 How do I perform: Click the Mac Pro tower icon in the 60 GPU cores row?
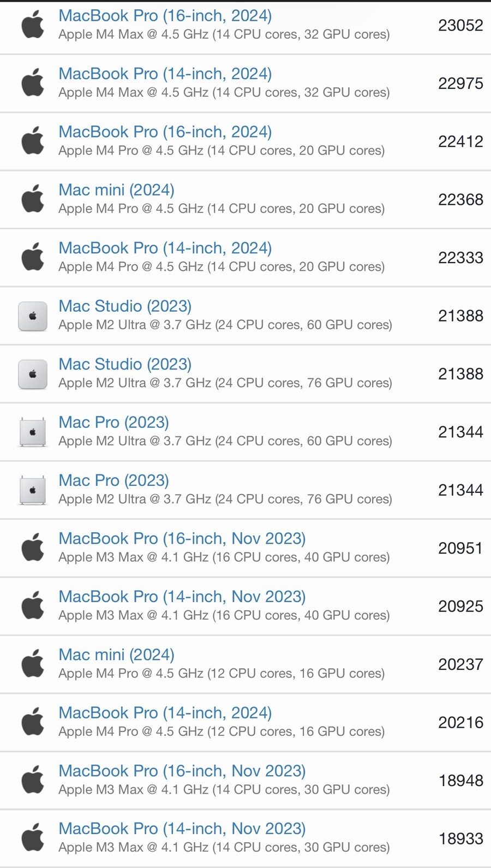[x=33, y=432]
